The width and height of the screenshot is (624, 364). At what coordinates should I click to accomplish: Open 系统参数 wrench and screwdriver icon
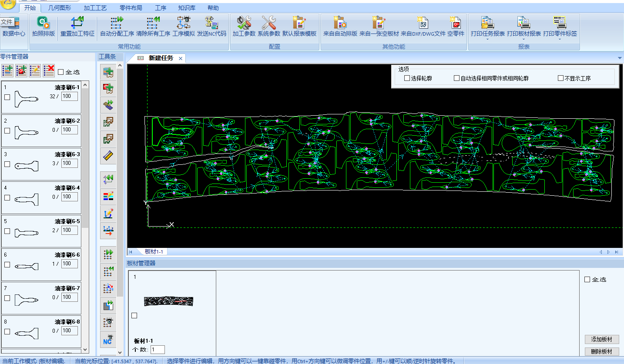268,23
